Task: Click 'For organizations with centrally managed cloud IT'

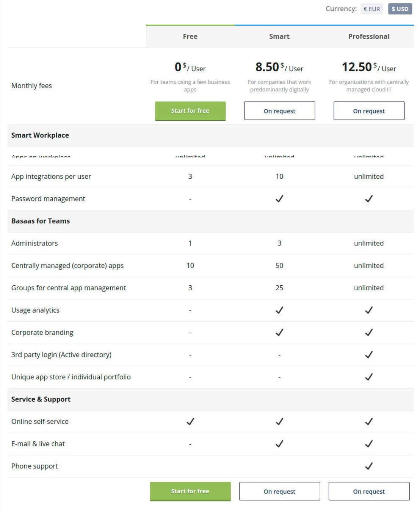Action: (369, 86)
